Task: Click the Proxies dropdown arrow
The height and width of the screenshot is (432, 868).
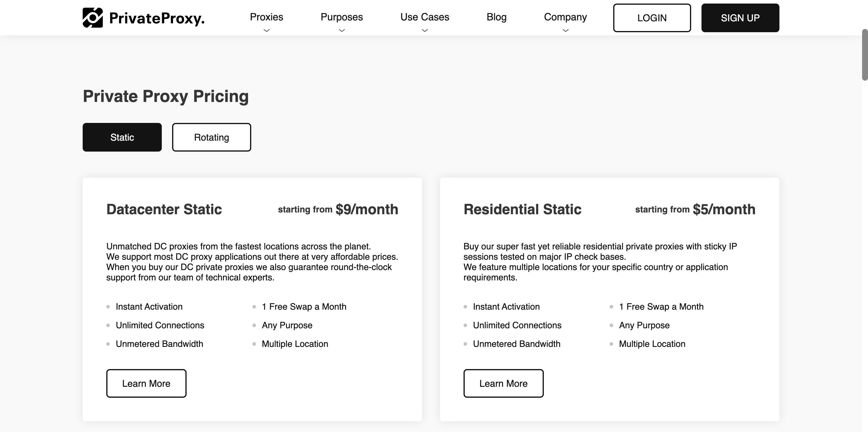Action: (266, 29)
